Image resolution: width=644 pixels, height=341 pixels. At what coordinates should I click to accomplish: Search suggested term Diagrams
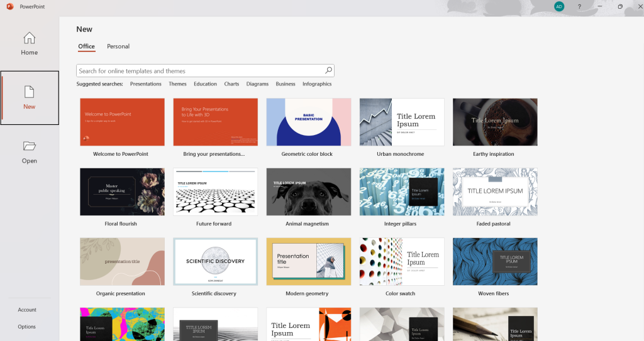pyautogui.click(x=257, y=84)
